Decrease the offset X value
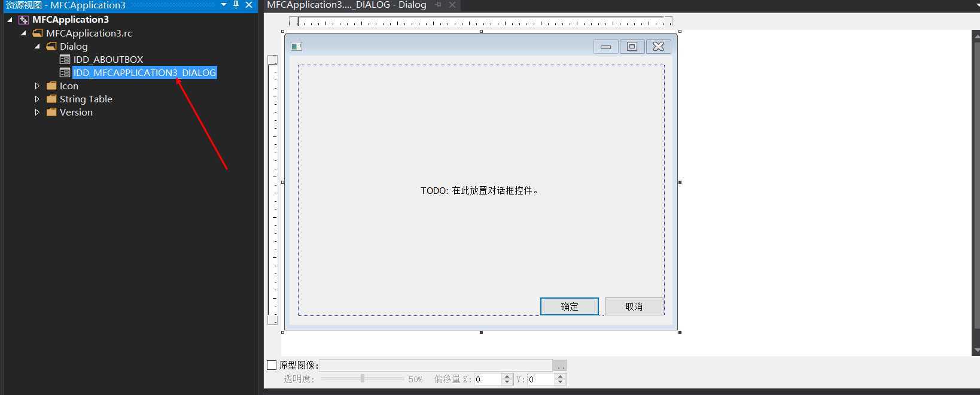Screen dimensions: 980x395 tap(507, 382)
